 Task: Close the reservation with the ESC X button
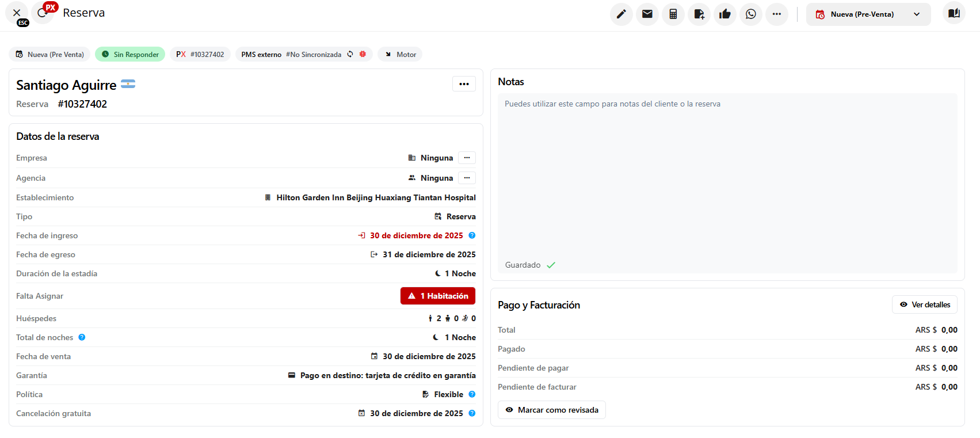pyautogui.click(x=17, y=13)
